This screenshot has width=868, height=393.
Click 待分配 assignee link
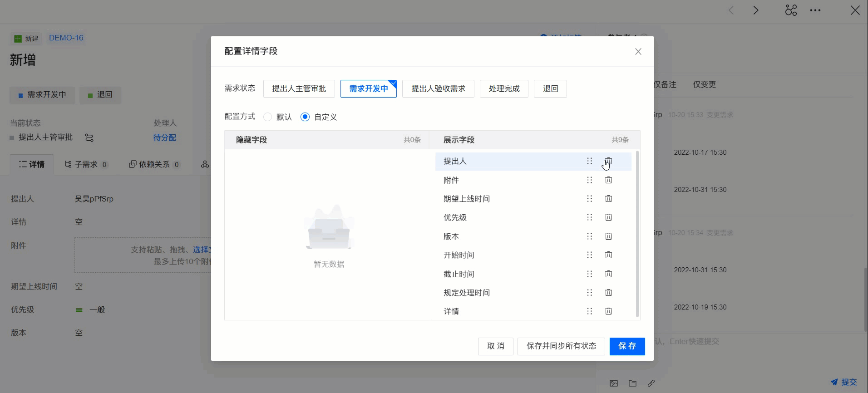[x=165, y=138]
